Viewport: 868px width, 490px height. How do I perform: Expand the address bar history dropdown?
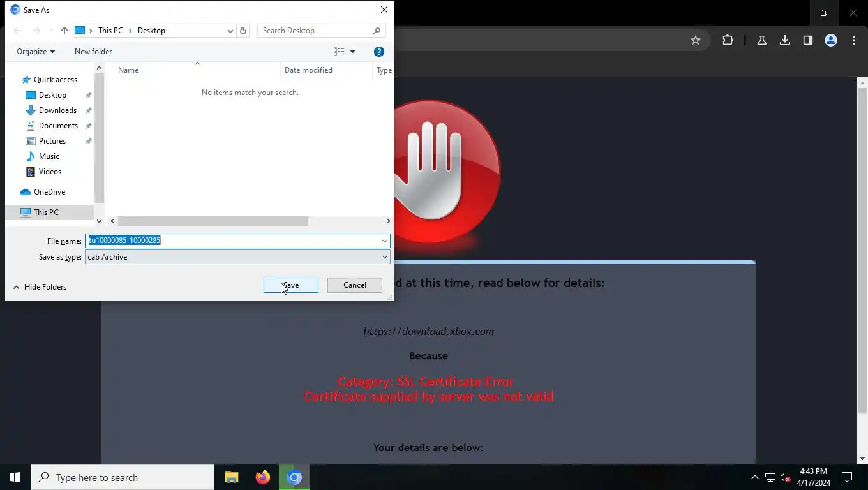[230, 31]
